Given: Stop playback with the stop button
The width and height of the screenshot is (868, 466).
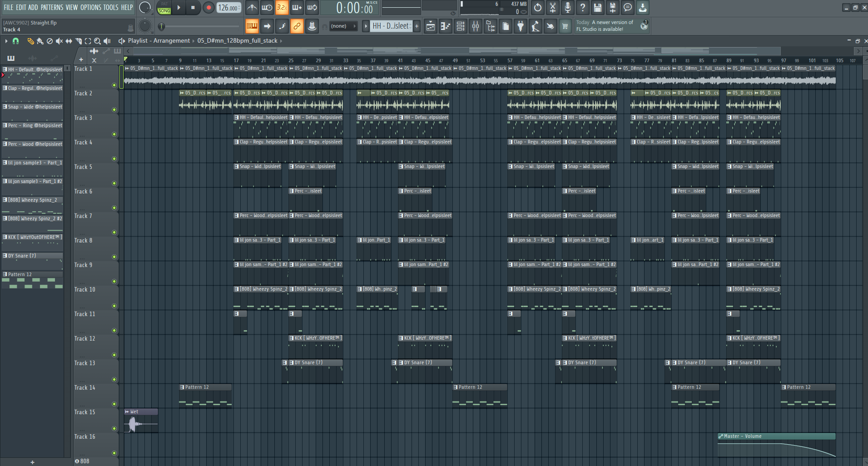Looking at the screenshot, I should click(193, 7).
